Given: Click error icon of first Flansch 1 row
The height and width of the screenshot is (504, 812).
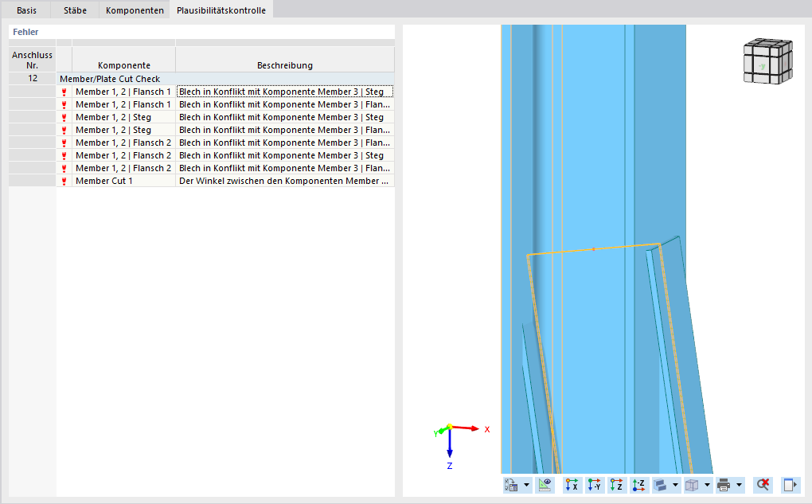Looking at the screenshot, I should 64,92.
